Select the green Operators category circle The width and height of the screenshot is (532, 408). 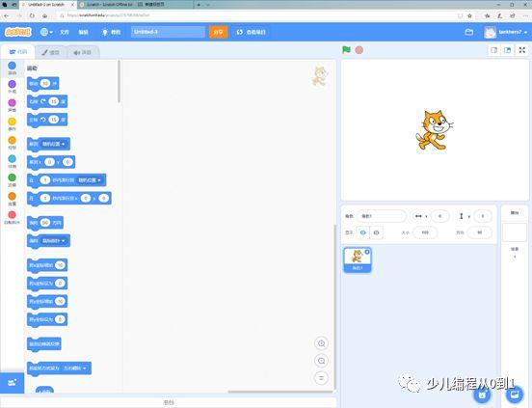(12, 177)
